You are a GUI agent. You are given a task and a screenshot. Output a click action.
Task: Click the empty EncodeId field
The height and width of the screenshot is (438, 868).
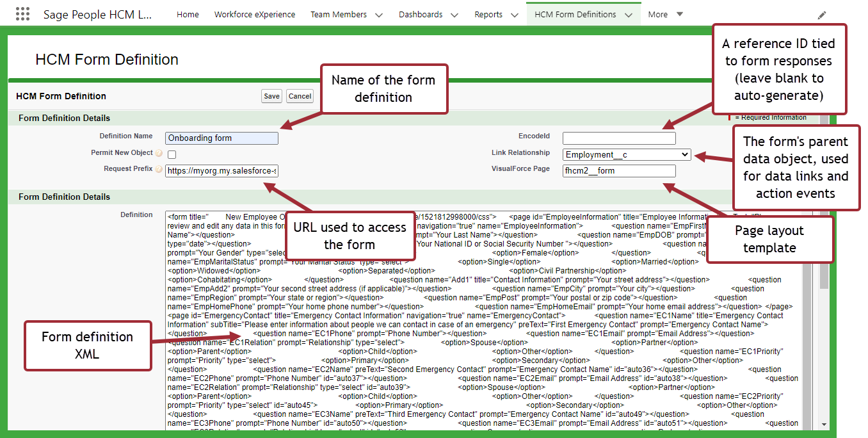tap(619, 138)
